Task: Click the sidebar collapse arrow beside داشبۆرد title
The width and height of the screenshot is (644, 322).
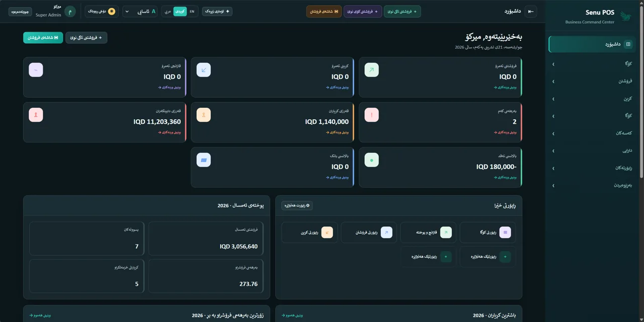Action: [530, 11]
